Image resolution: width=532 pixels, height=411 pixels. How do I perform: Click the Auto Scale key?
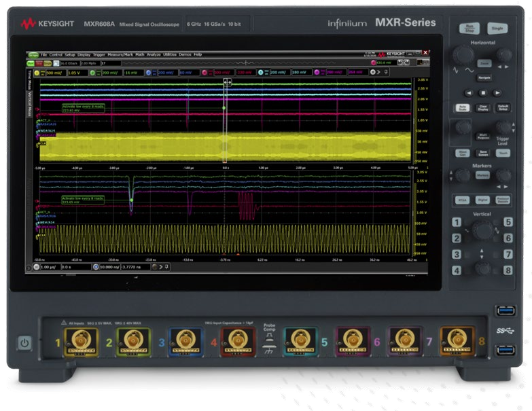(463, 108)
